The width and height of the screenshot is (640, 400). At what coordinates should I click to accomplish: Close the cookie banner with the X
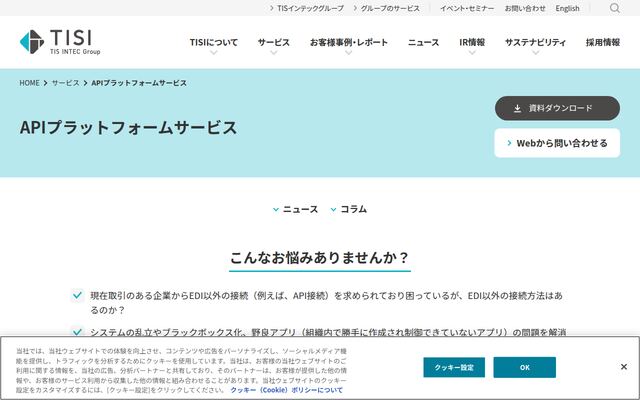click(624, 367)
